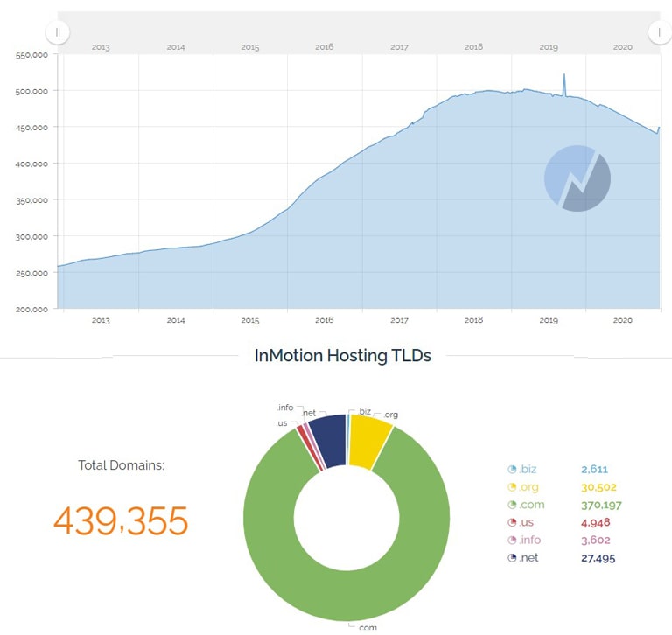Click the 30,502 .org value
This screenshot has width=672, height=635.
598,487
